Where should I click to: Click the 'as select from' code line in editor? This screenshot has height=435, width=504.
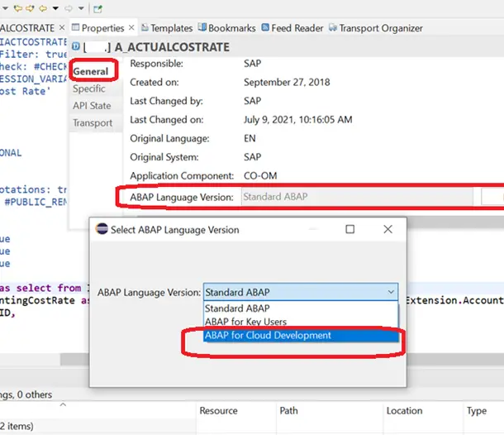point(40,288)
